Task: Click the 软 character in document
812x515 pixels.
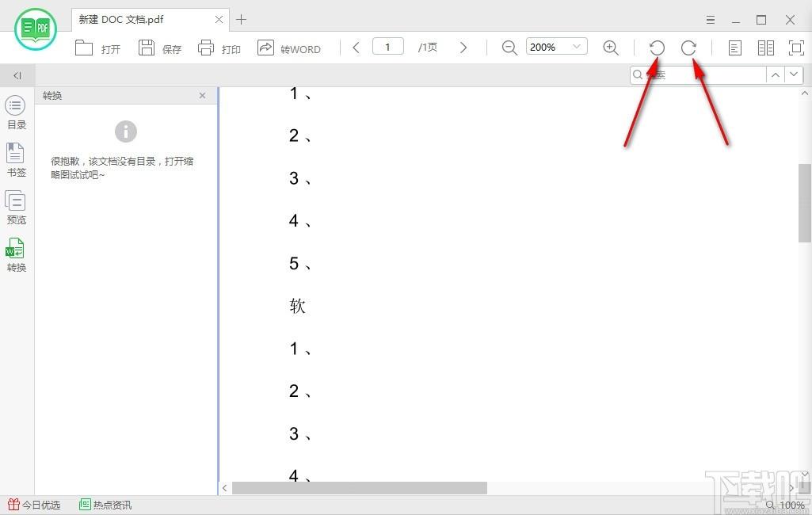Action: point(297,306)
